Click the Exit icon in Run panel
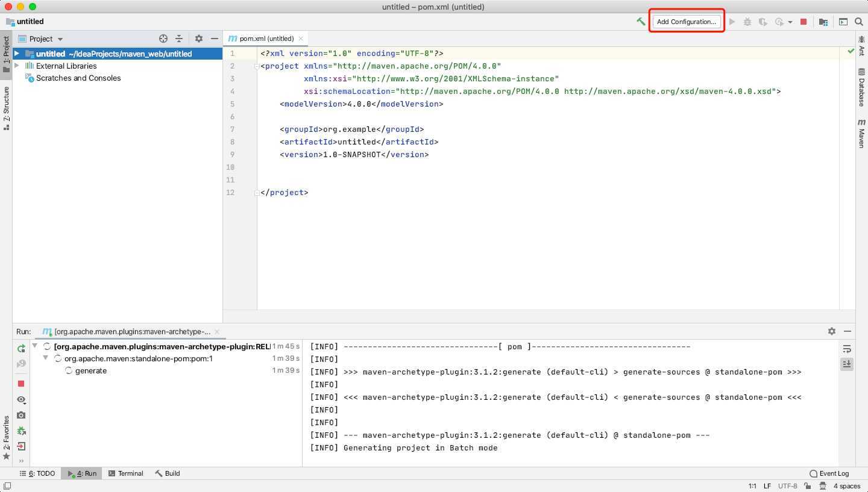 [21, 447]
